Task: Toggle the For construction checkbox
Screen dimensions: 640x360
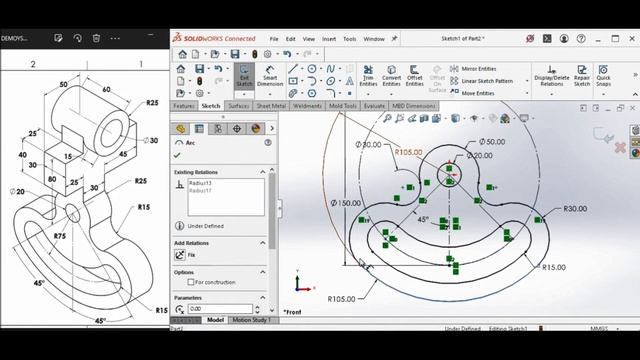Action: (191, 282)
